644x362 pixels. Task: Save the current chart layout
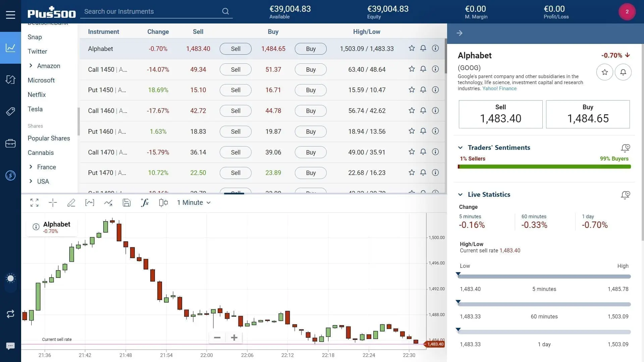(126, 202)
